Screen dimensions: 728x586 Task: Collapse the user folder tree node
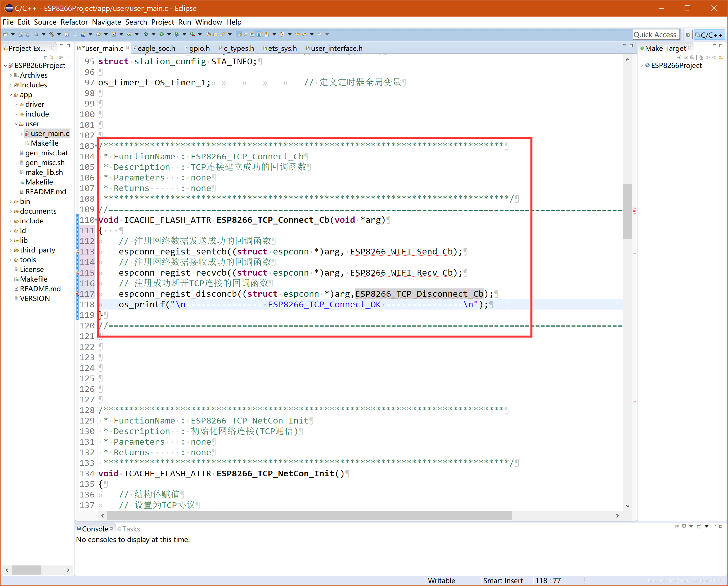[x=16, y=124]
